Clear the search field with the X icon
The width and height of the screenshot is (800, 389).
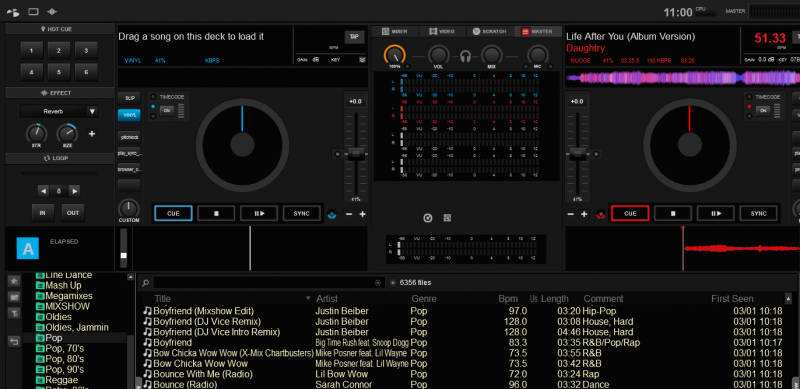378,283
